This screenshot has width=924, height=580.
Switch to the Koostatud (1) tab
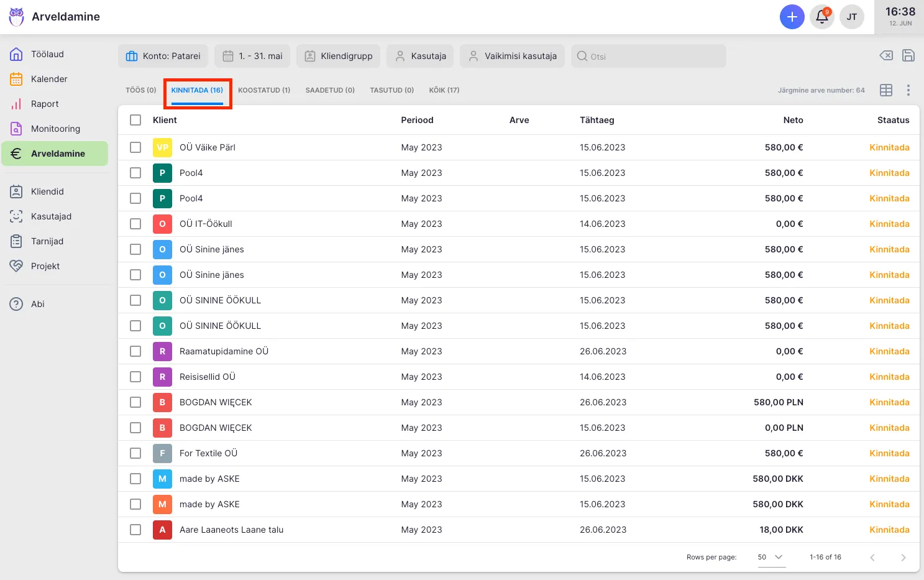(x=264, y=90)
